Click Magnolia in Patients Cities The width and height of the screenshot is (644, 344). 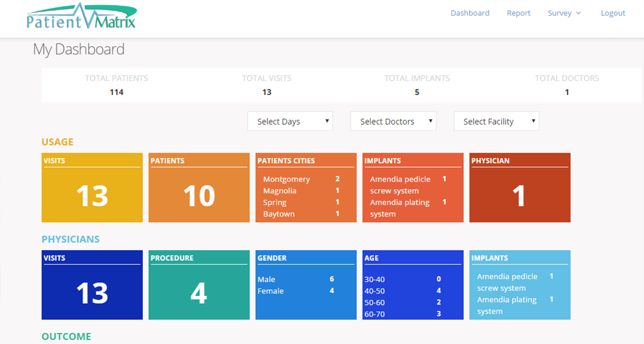[280, 190]
